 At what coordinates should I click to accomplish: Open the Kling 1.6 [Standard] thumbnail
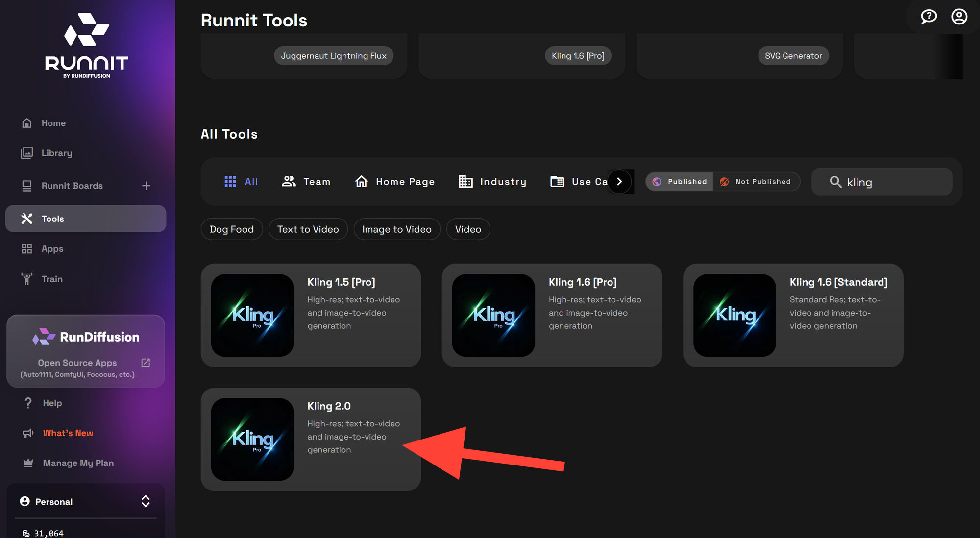(x=735, y=315)
